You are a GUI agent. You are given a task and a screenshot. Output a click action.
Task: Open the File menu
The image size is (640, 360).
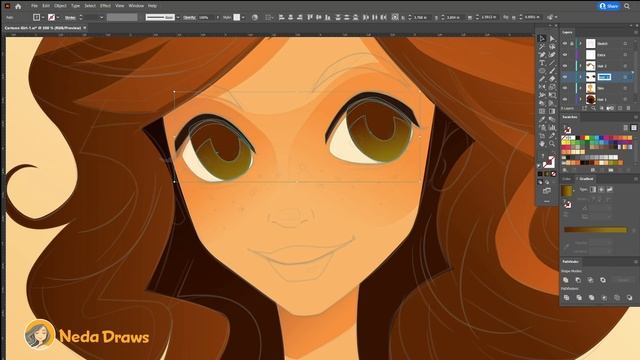pyautogui.click(x=34, y=6)
